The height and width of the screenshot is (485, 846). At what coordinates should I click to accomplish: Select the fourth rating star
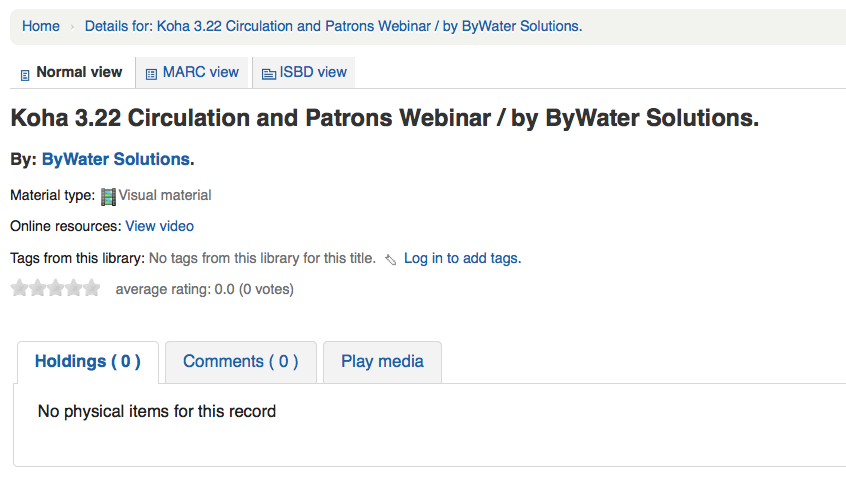73,289
